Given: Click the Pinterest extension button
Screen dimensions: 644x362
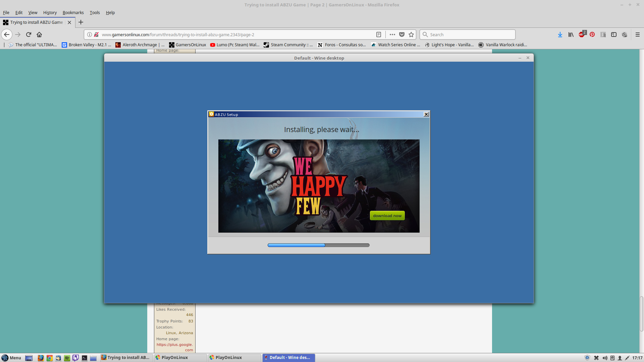Looking at the screenshot, I should (x=592, y=35).
